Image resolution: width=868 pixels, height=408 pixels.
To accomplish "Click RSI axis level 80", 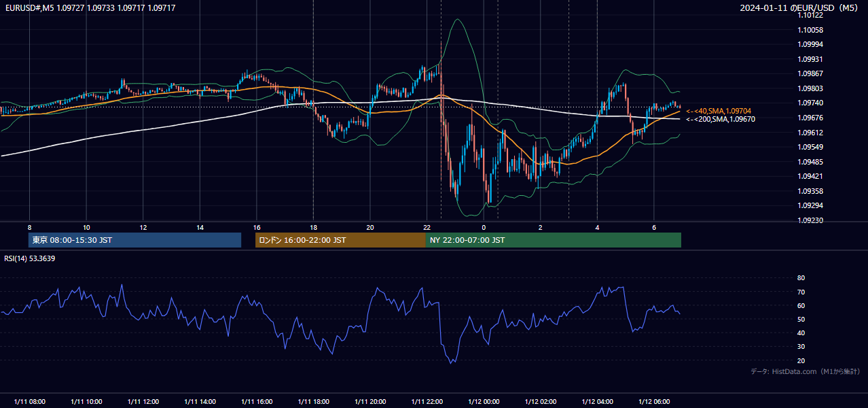I will pos(801,278).
